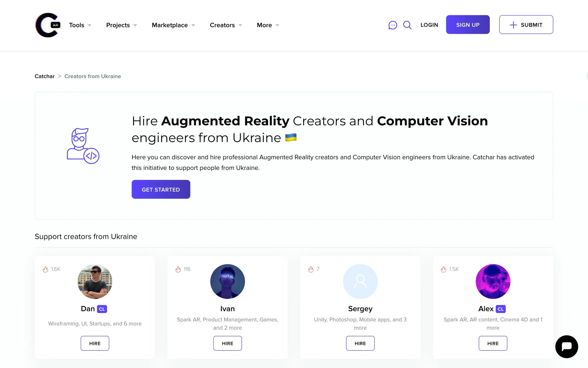Screen dimensions: 588x368
Task: Click the CL badge next to Dan
Action: pos(102,309)
